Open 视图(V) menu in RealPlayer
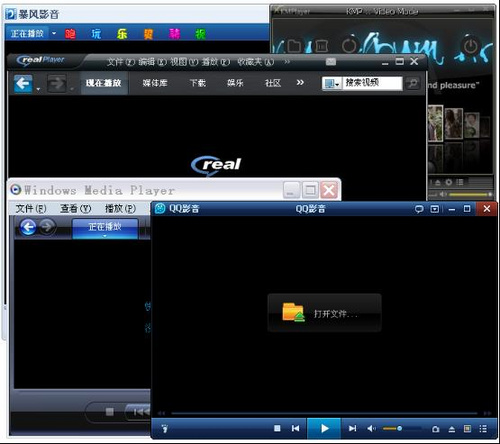The image size is (500, 444). (x=184, y=62)
